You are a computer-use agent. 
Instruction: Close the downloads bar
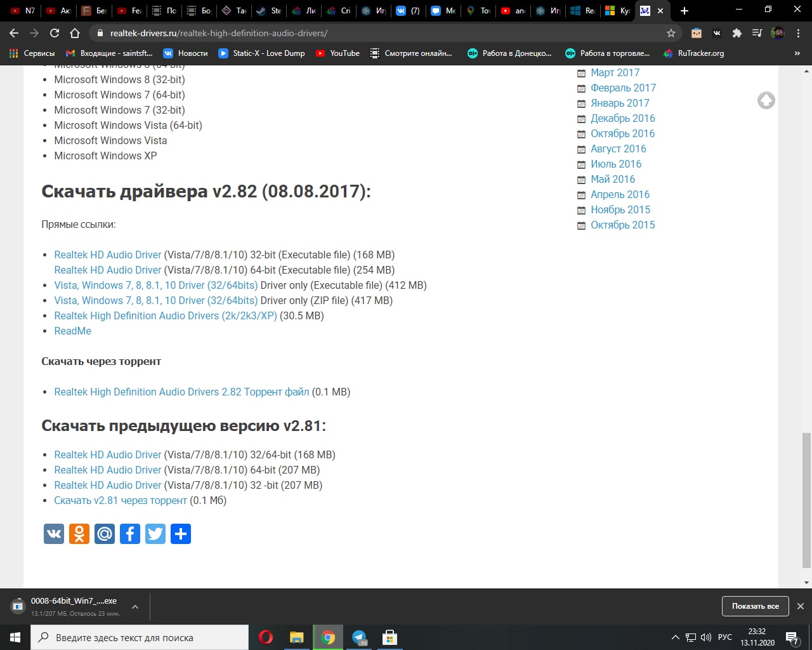[x=800, y=606]
